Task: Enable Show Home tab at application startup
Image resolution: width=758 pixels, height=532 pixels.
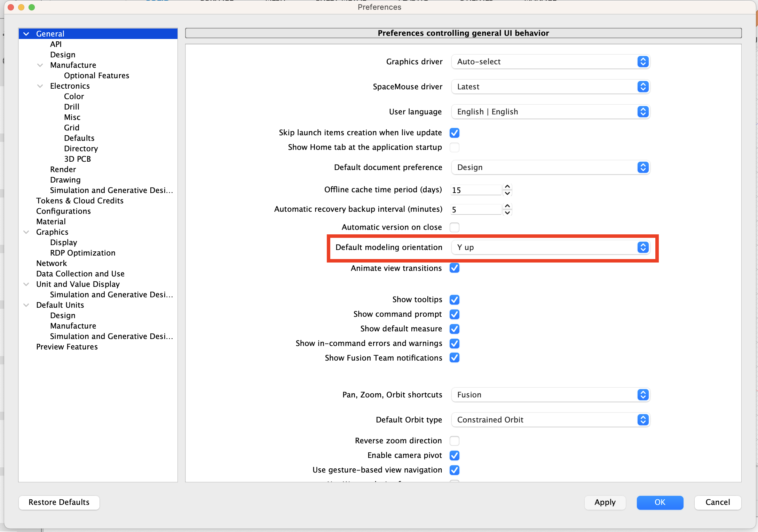Action: click(454, 147)
